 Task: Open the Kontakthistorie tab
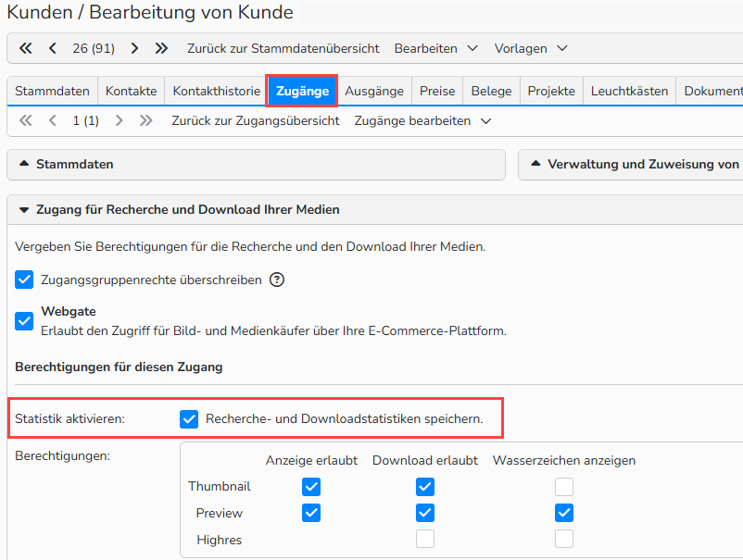pyautogui.click(x=217, y=91)
